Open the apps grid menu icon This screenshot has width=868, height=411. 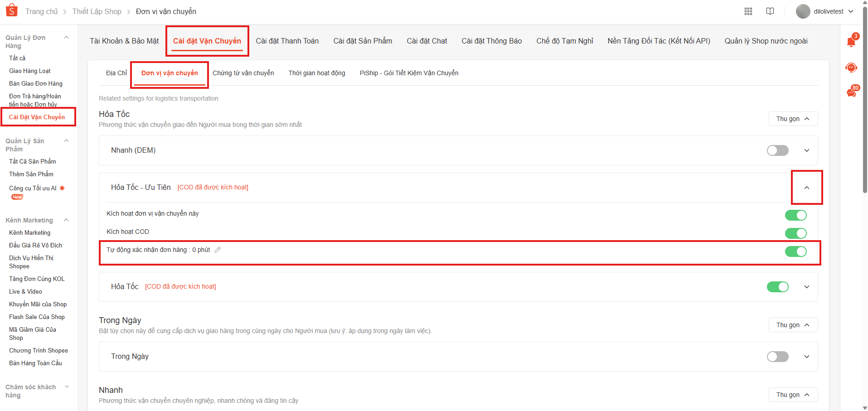[748, 11]
